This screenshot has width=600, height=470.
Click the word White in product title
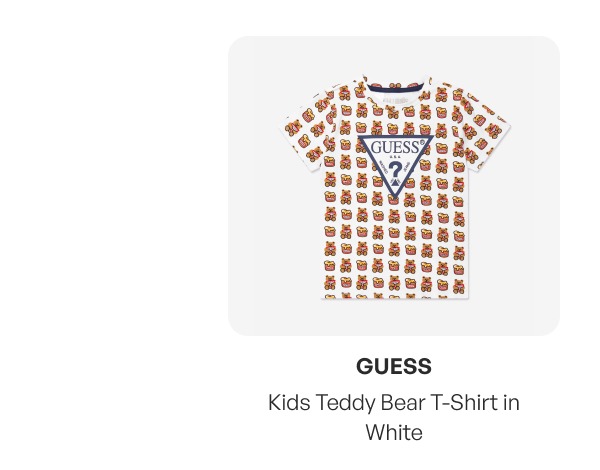point(394,432)
